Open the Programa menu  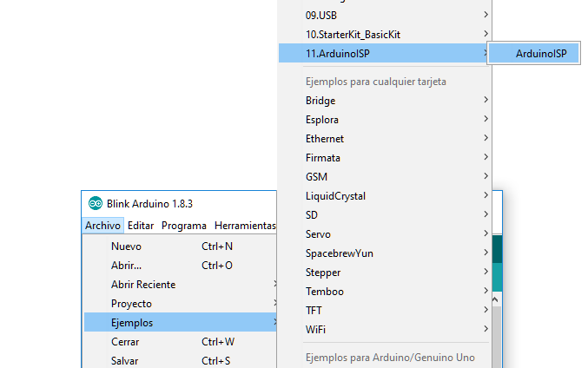point(183,226)
